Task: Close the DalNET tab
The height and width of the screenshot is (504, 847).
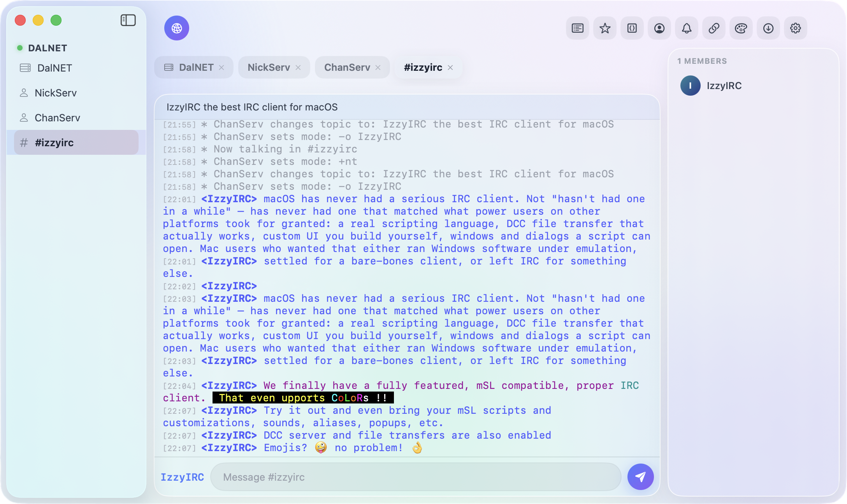Action: [221, 68]
